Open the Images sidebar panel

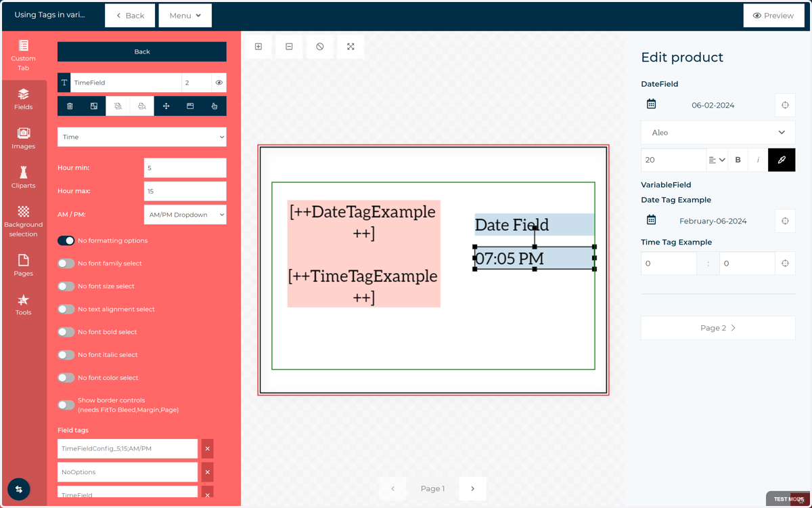[24, 138]
